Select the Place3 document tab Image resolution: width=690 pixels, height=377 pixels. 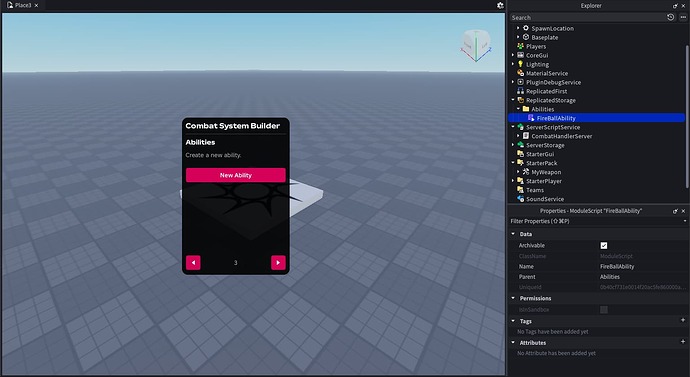pos(22,5)
